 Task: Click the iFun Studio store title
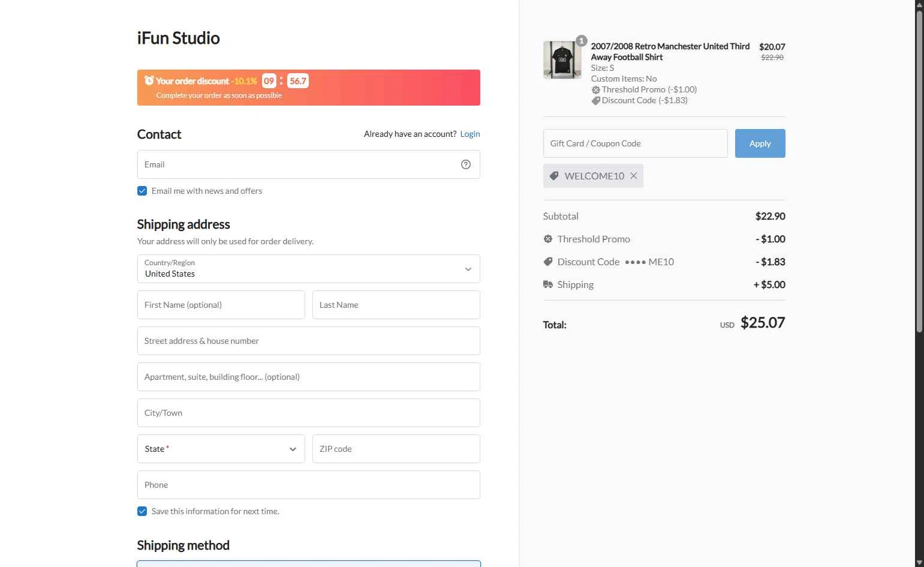coord(178,38)
